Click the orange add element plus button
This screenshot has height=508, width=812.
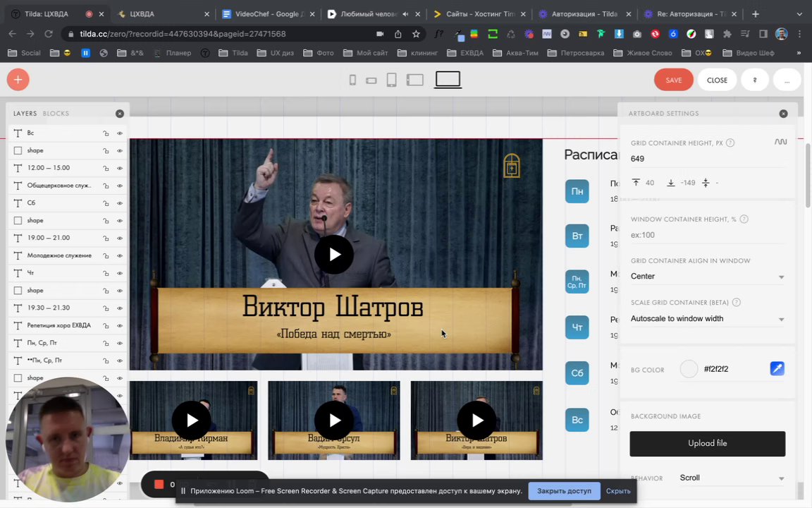[x=18, y=80]
